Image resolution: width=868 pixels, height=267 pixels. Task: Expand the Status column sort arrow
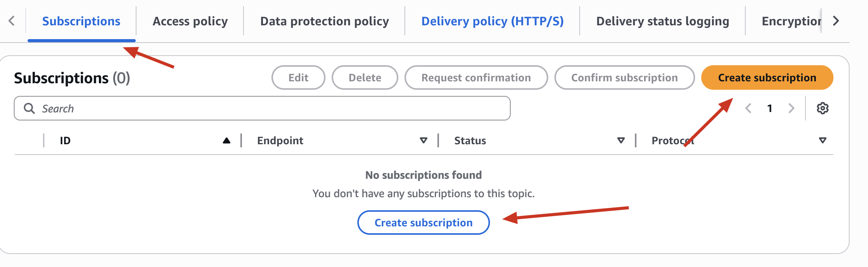pos(621,141)
